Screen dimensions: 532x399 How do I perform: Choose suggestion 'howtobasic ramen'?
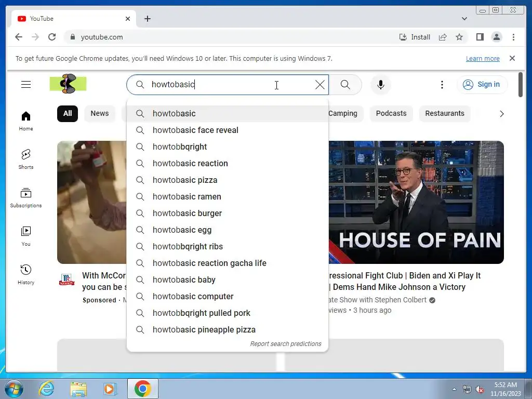click(228, 197)
